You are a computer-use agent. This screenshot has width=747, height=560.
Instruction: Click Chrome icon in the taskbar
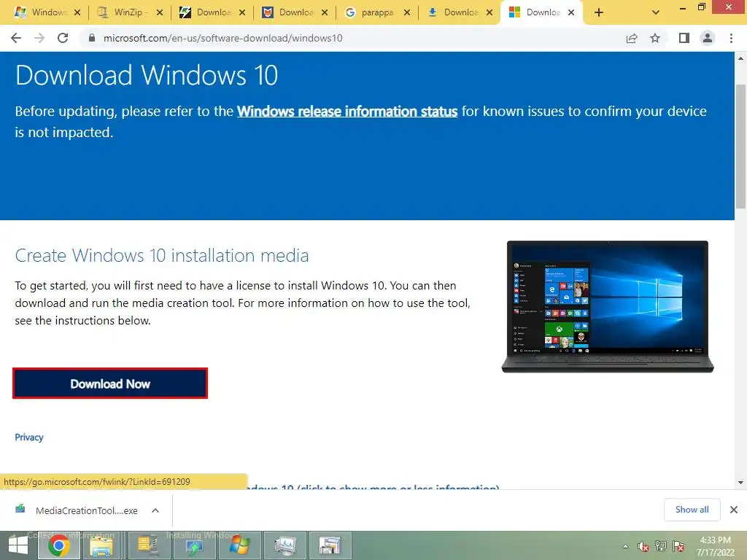tap(58, 545)
